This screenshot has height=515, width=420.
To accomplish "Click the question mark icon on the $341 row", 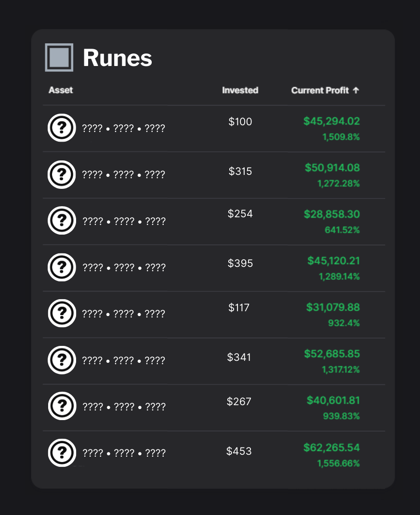I will click(62, 360).
